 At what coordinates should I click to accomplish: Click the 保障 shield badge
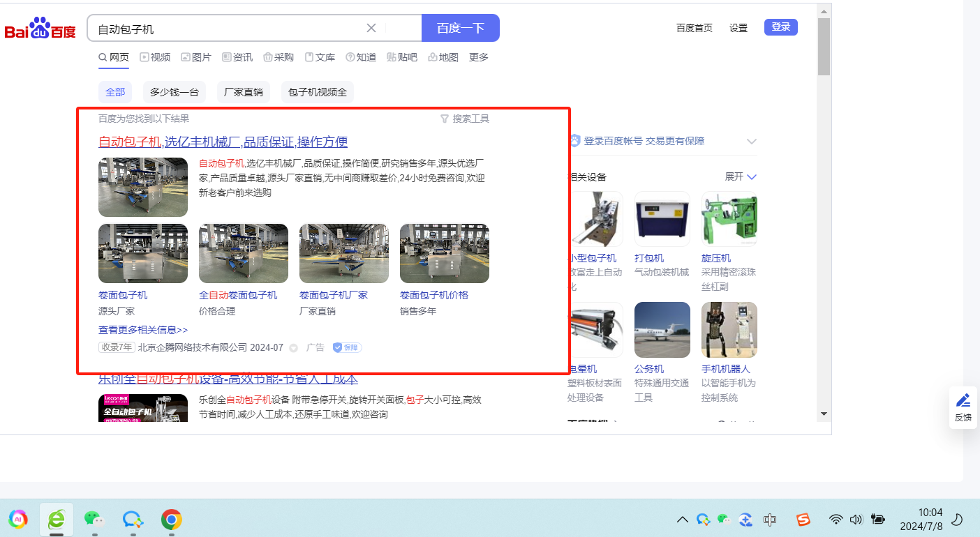(347, 347)
